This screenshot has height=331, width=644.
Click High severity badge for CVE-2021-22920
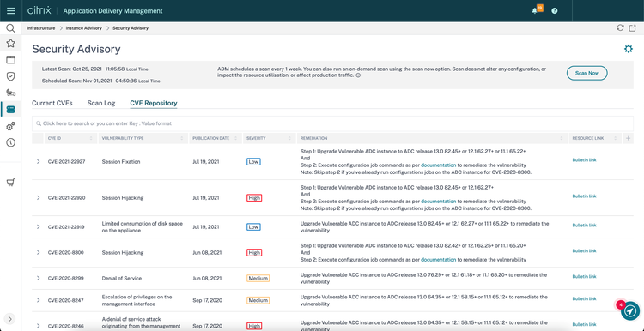[x=254, y=198]
